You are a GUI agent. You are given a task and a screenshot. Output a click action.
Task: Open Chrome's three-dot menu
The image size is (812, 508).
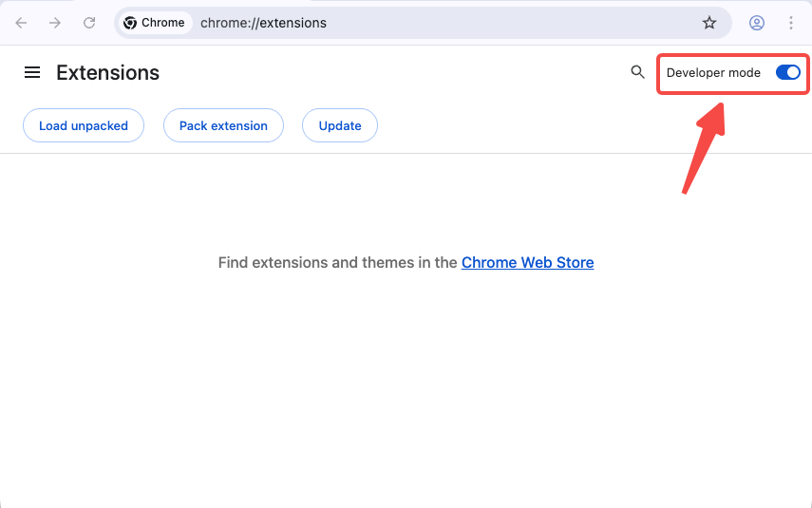click(791, 23)
